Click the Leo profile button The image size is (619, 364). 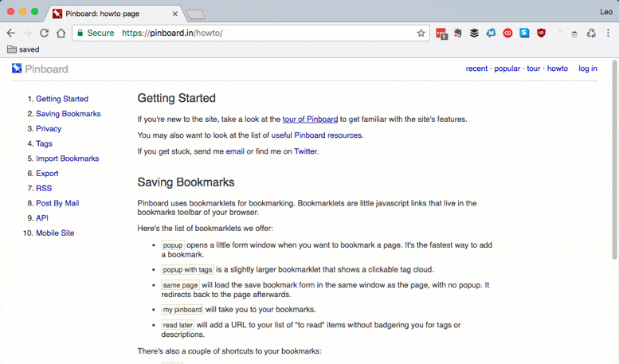click(606, 12)
